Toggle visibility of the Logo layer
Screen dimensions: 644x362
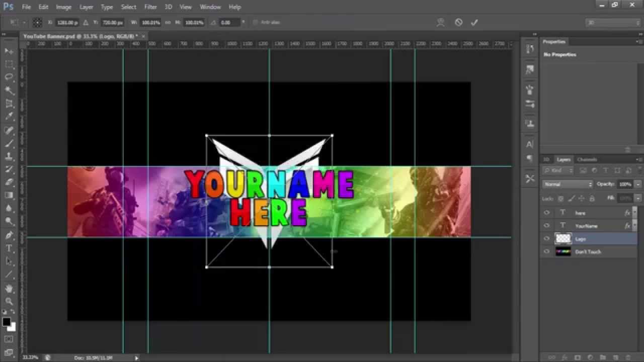547,239
